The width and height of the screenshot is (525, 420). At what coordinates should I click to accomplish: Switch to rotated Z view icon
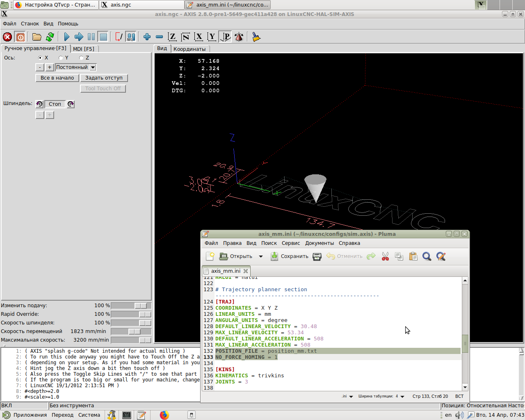(185, 37)
